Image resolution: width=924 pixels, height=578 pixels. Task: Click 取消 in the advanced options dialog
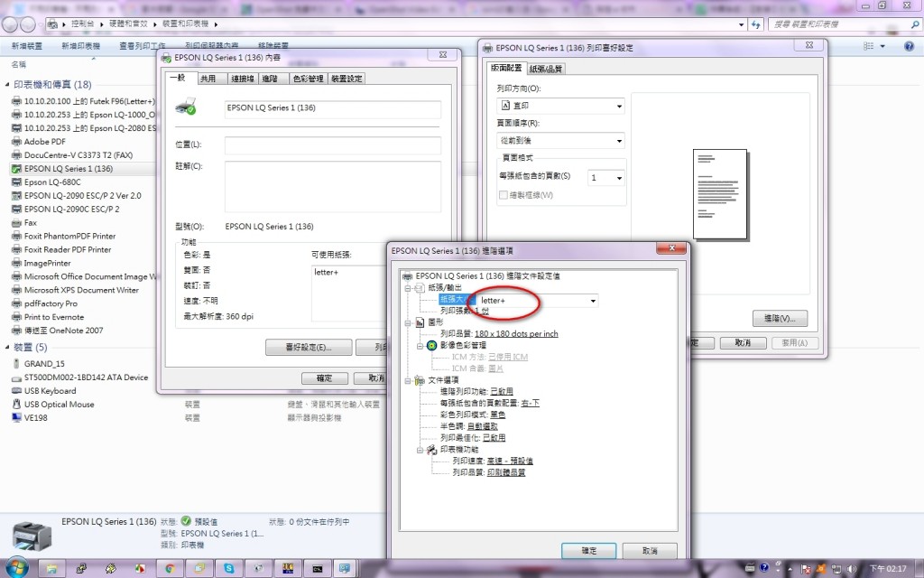tap(650, 550)
